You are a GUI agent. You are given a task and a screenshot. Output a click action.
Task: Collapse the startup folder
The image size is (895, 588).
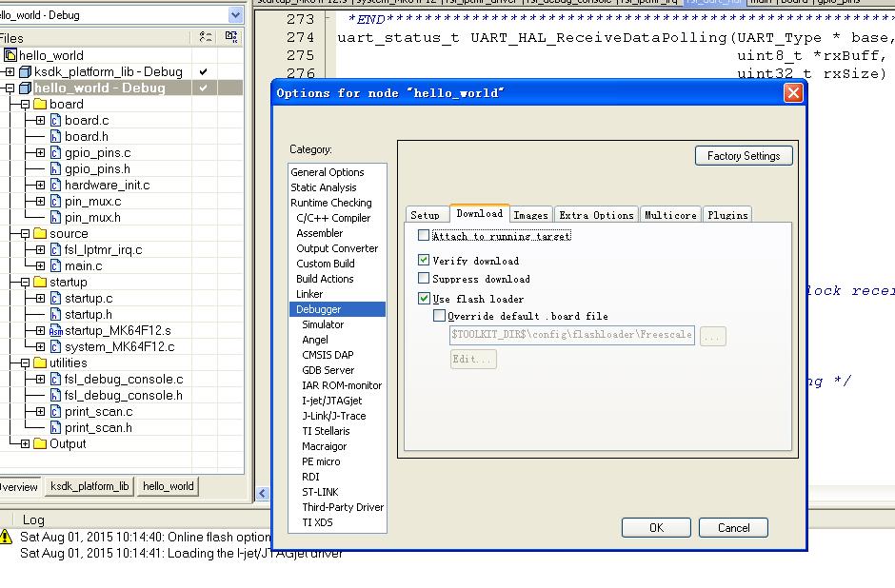point(25,283)
